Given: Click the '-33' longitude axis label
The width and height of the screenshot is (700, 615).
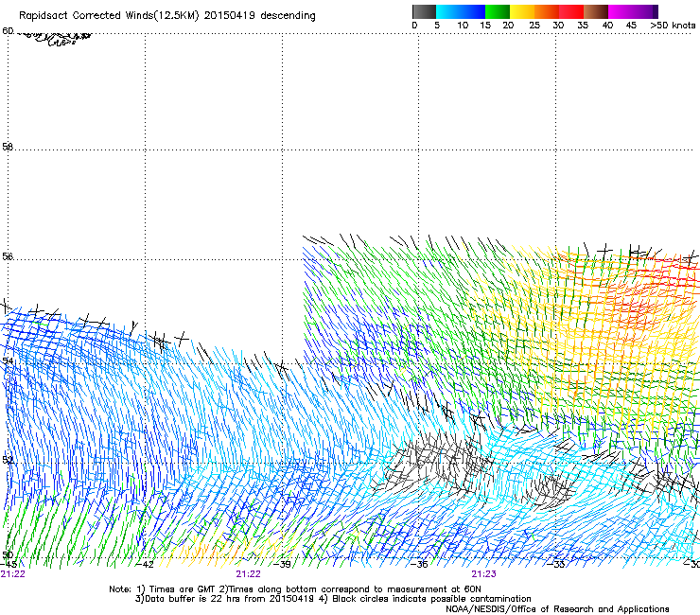Looking at the screenshot, I should click(x=557, y=564).
